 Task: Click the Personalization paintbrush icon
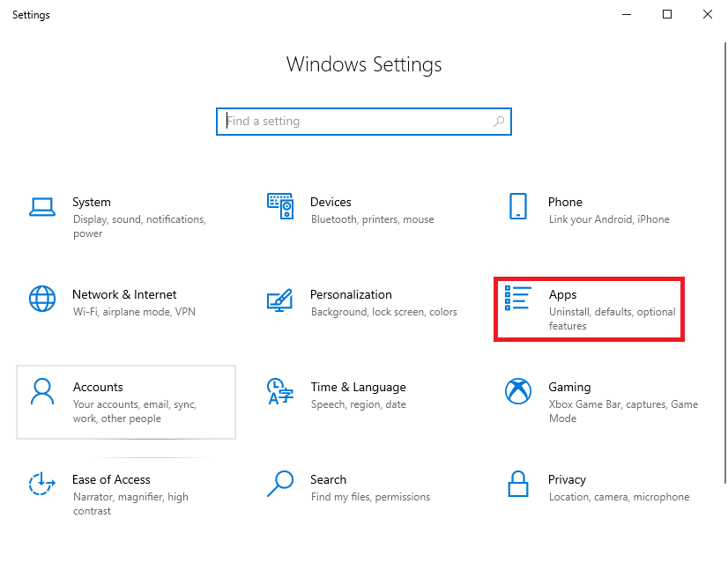pyautogui.click(x=279, y=300)
